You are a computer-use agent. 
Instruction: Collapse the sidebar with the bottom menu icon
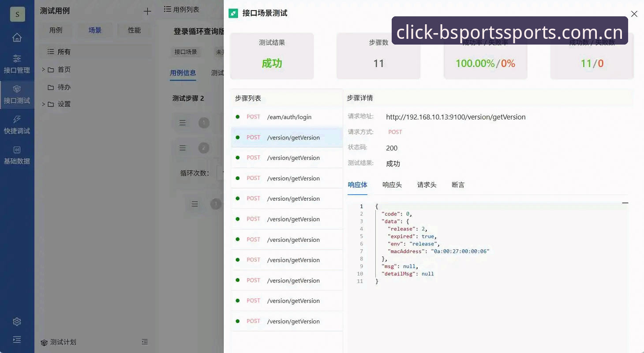(17, 339)
